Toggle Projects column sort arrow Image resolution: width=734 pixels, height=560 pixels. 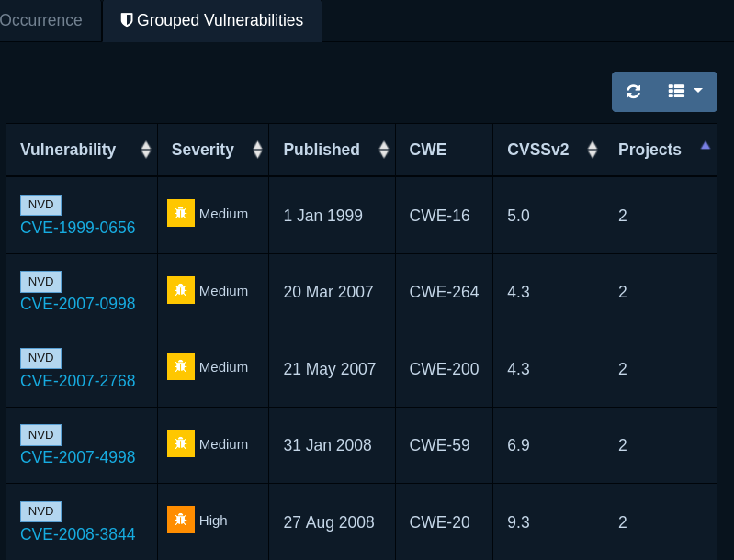[x=705, y=146]
